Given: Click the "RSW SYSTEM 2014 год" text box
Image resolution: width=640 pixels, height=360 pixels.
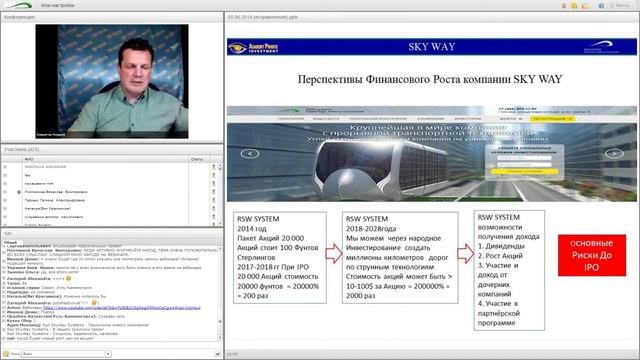Looking at the screenshot, I should click(280, 258).
